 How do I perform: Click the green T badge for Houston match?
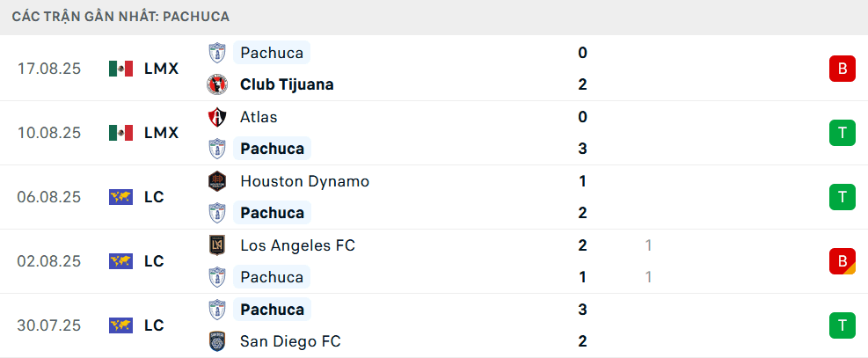842,197
